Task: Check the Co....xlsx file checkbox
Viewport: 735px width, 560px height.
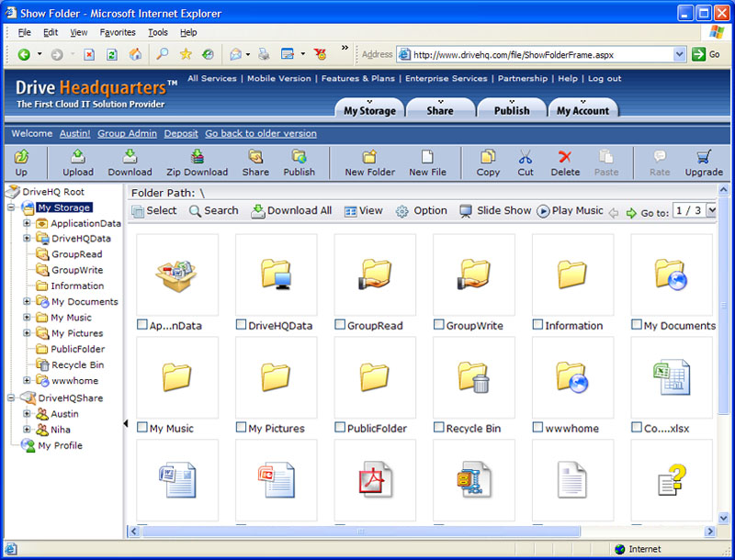Action: tap(637, 427)
